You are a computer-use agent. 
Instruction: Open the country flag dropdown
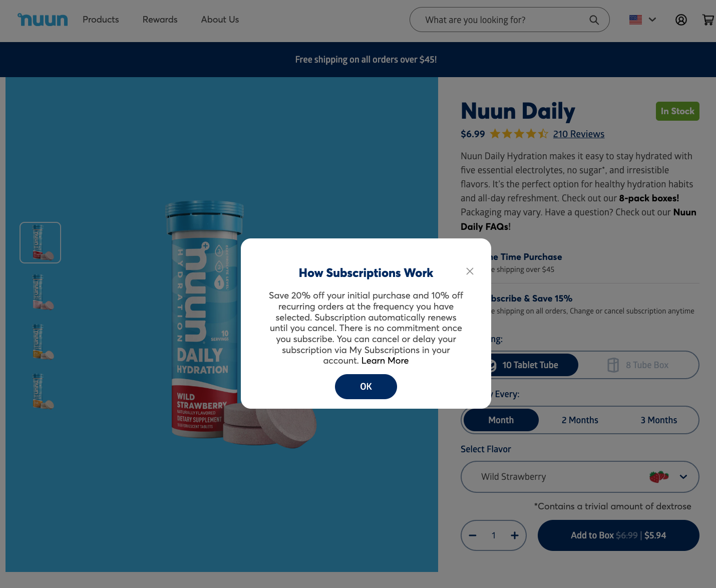click(x=642, y=20)
